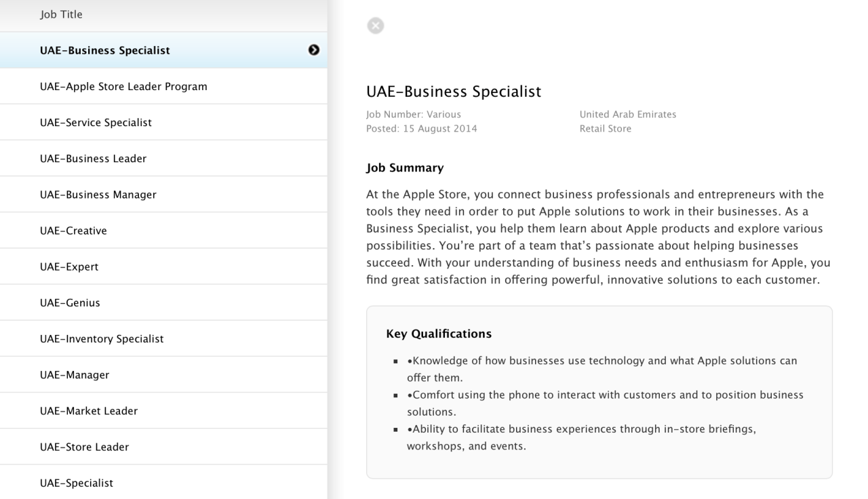This screenshot has width=868, height=499.
Task: Select the UAE-Expert job
Action: [x=69, y=266]
